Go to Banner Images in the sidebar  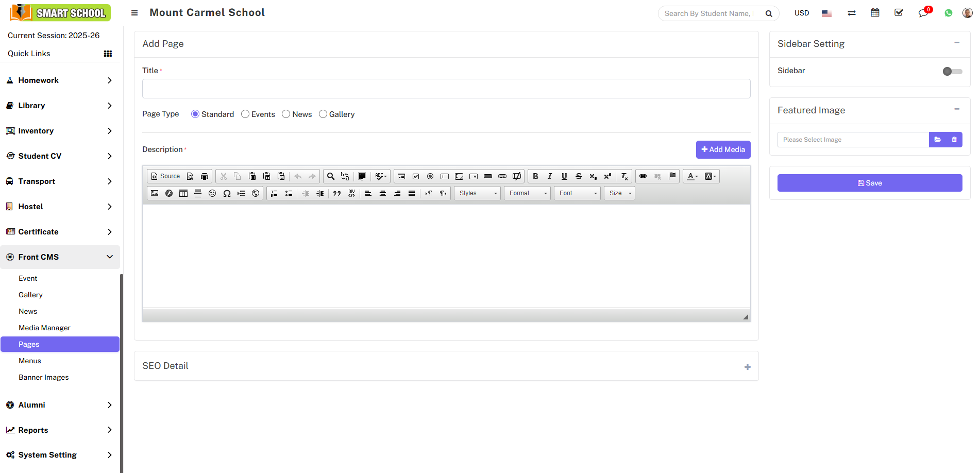pos(43,377)
